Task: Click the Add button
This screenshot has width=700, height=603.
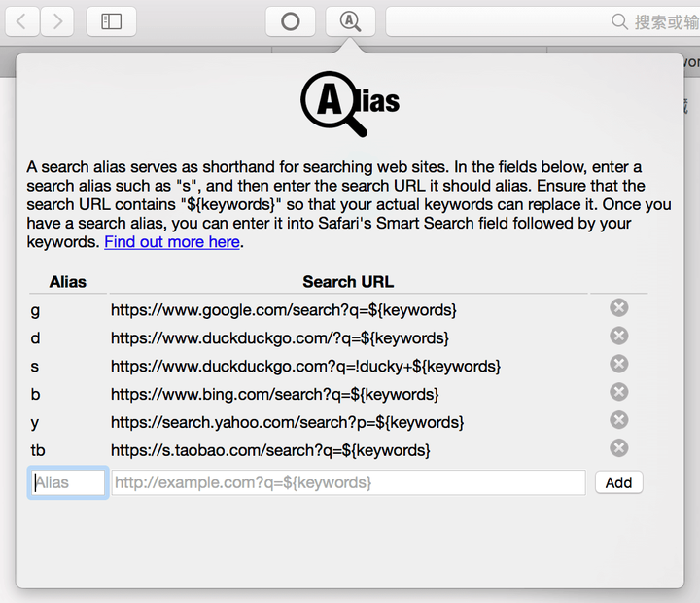Action: click(x=618, y=482)
